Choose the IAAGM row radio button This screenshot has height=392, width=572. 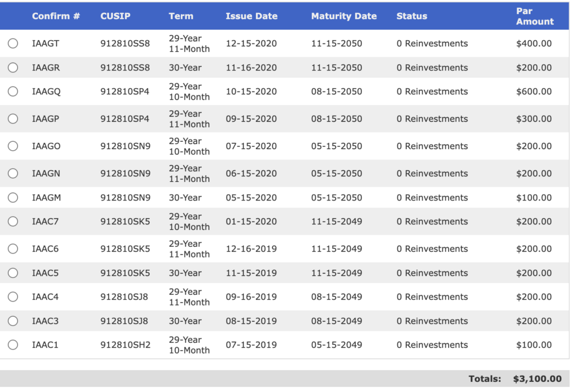(x=13, y=198)
